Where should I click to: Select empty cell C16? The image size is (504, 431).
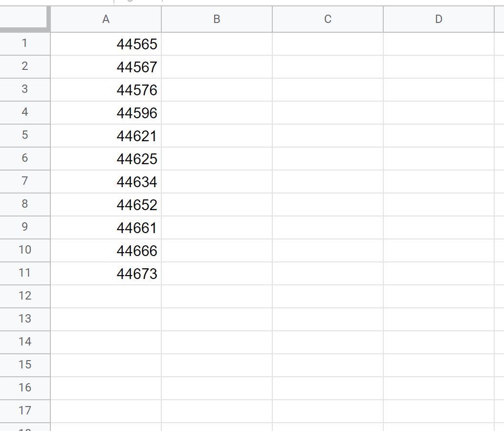click(328, 388)
